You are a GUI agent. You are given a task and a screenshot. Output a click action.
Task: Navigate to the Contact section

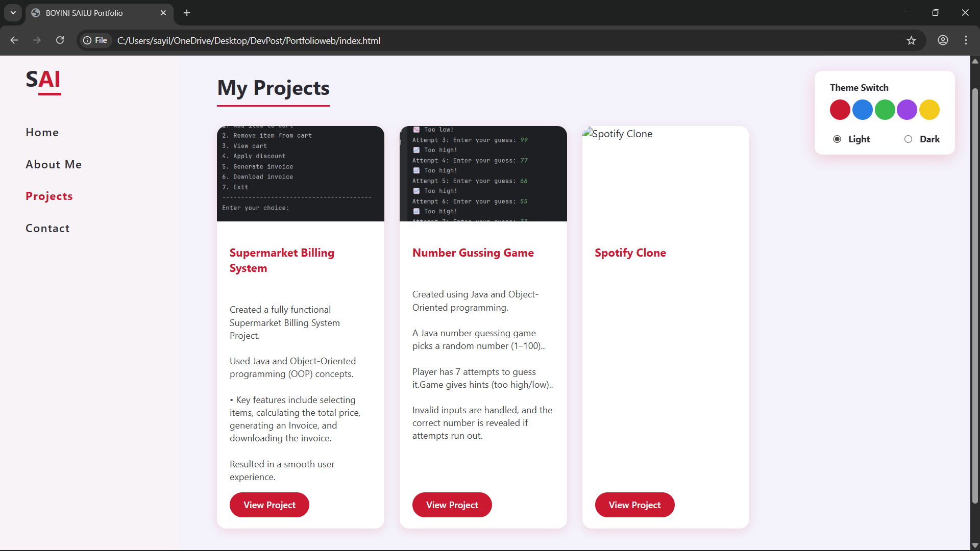pos(47,229)
